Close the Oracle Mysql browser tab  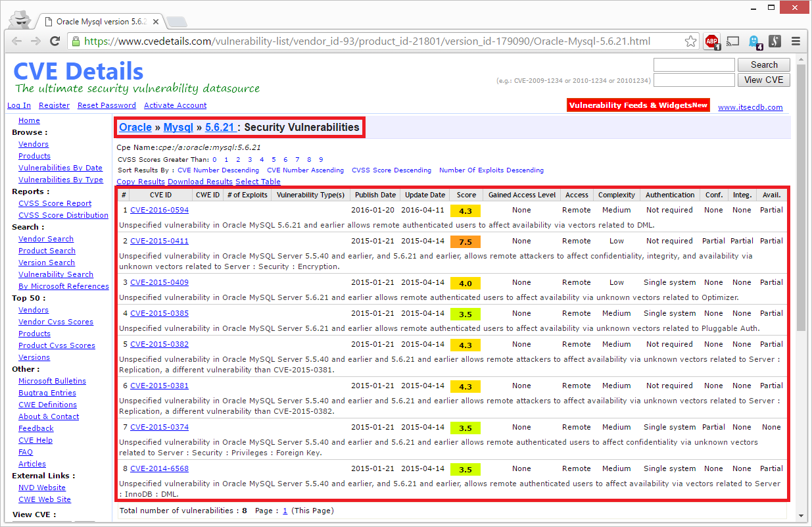(x=156, y=21)
